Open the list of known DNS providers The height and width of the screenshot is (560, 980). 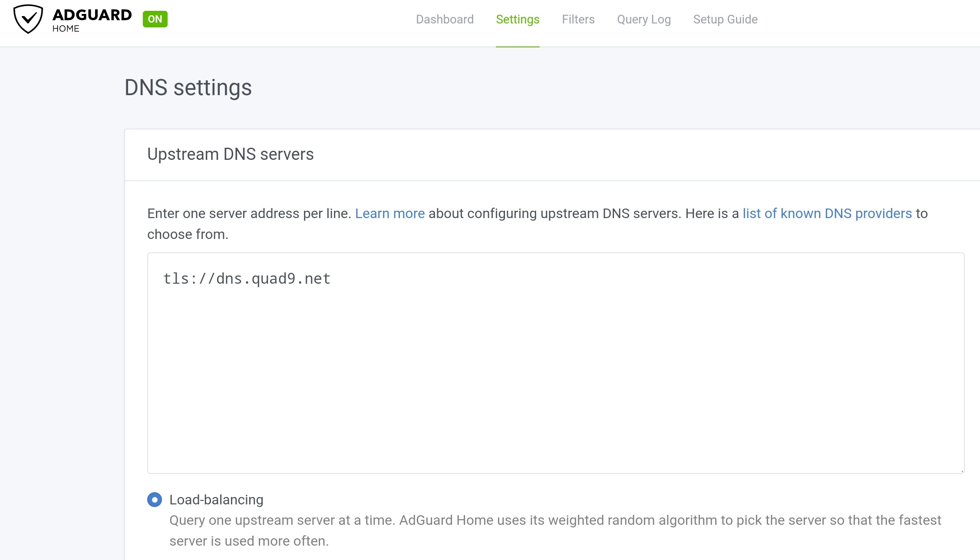pos(827,213)
